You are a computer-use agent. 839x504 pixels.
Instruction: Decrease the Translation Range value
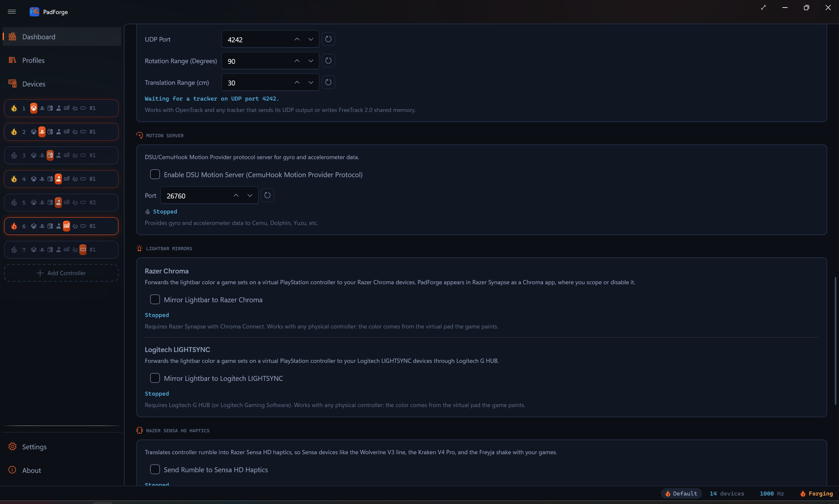pos(311,83)
